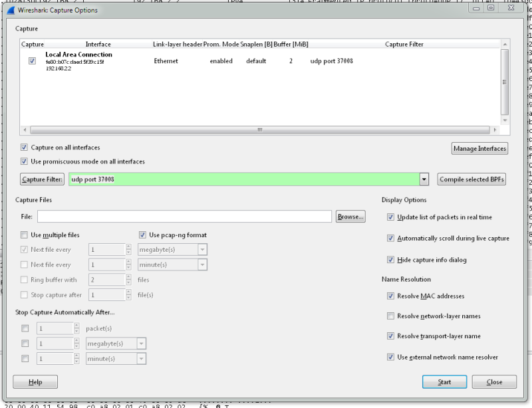Click Compile selected BPFs button

(471, 179)
